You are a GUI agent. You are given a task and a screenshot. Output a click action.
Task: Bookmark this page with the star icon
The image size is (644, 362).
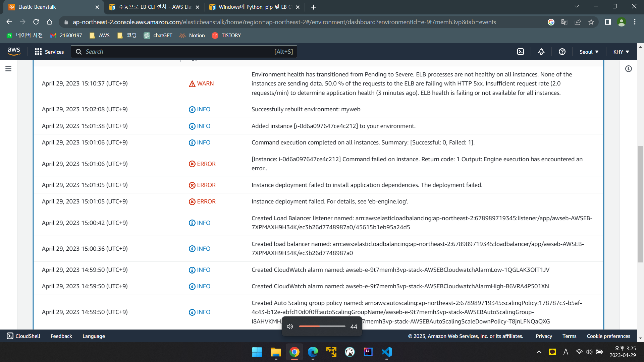(591, 22)
